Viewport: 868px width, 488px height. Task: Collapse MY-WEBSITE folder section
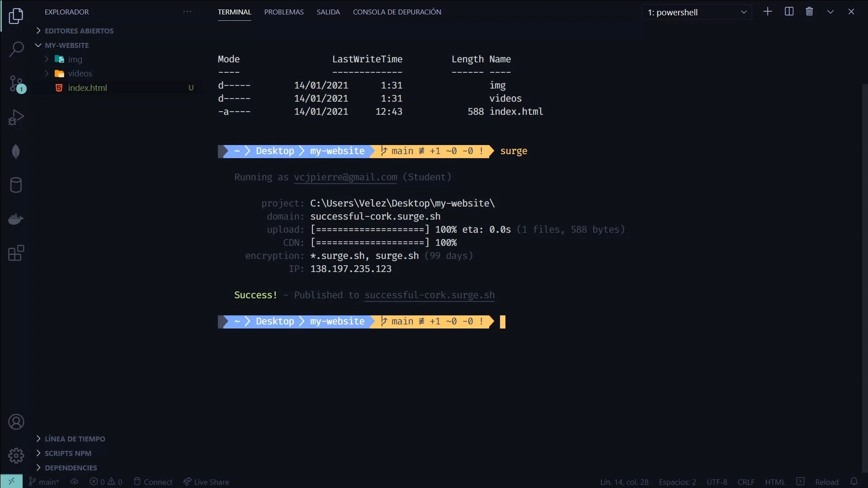(62, 45)
